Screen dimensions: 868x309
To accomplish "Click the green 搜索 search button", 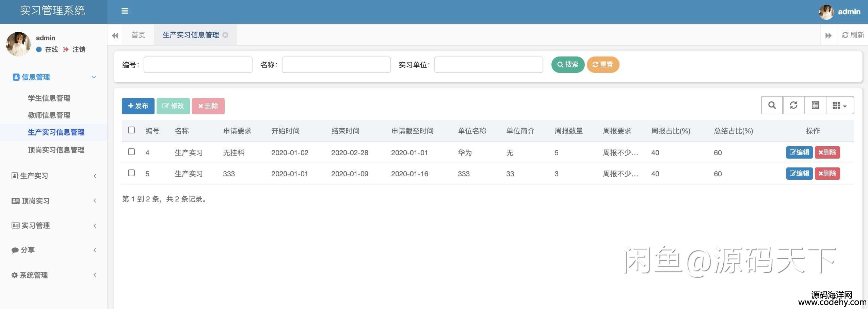I will point(568,64).
